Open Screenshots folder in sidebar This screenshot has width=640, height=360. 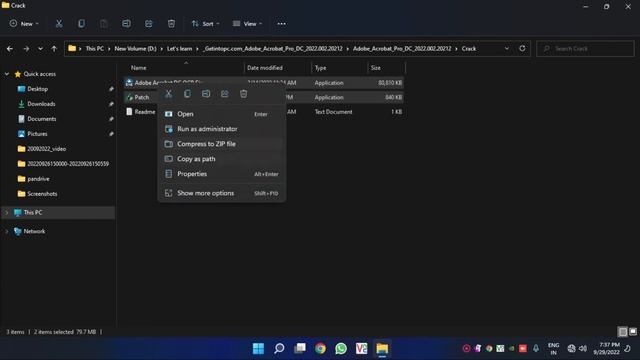[x=42, y=194]
